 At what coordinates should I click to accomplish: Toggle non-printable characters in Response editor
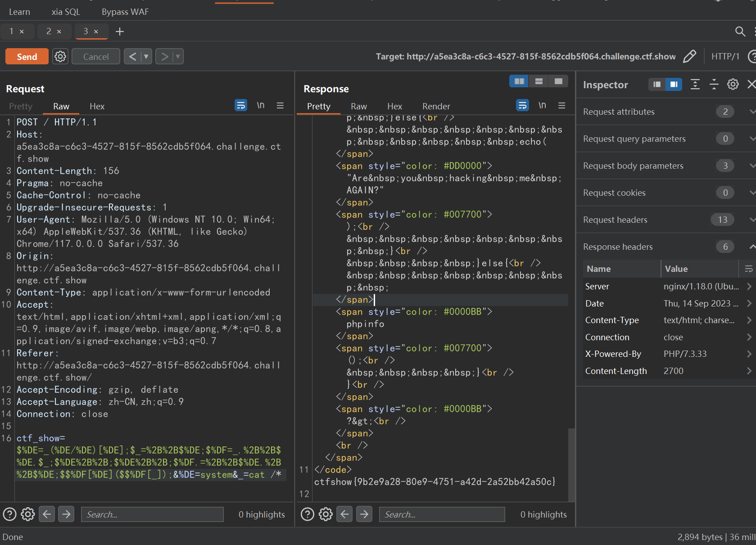(542, 105)
